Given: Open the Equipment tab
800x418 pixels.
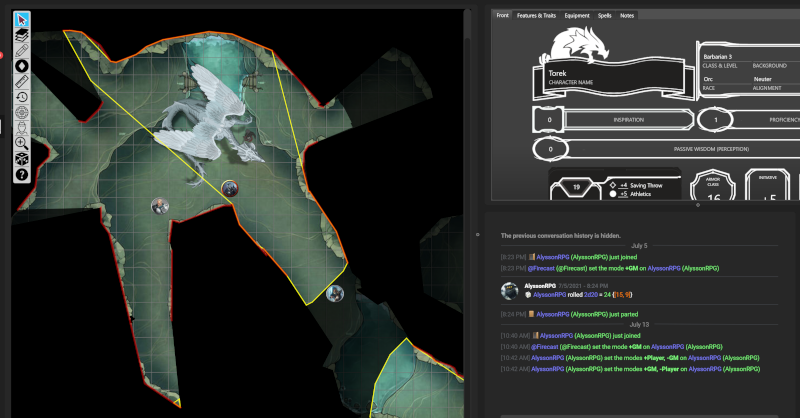Looking at the screenshot, I should click(x=577, y=15).
